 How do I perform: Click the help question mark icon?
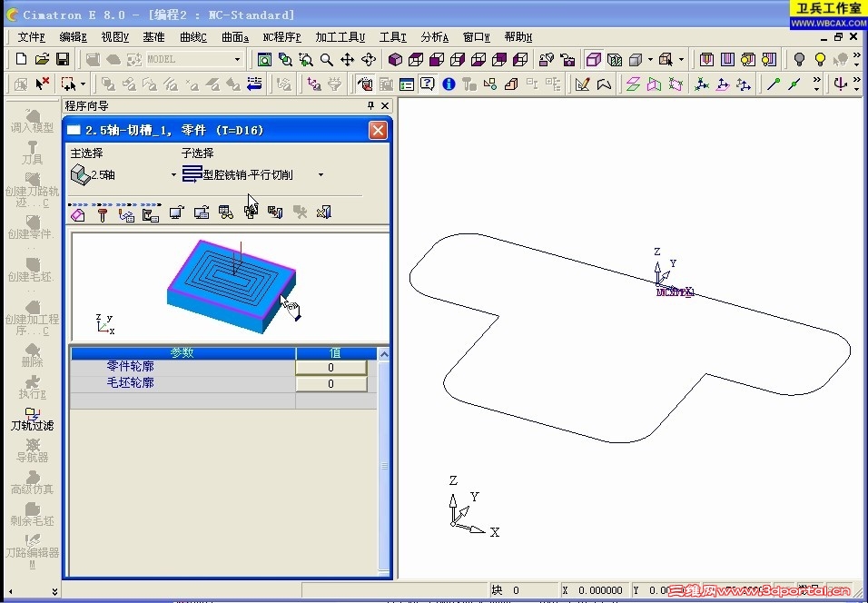(x=428, y=84)
